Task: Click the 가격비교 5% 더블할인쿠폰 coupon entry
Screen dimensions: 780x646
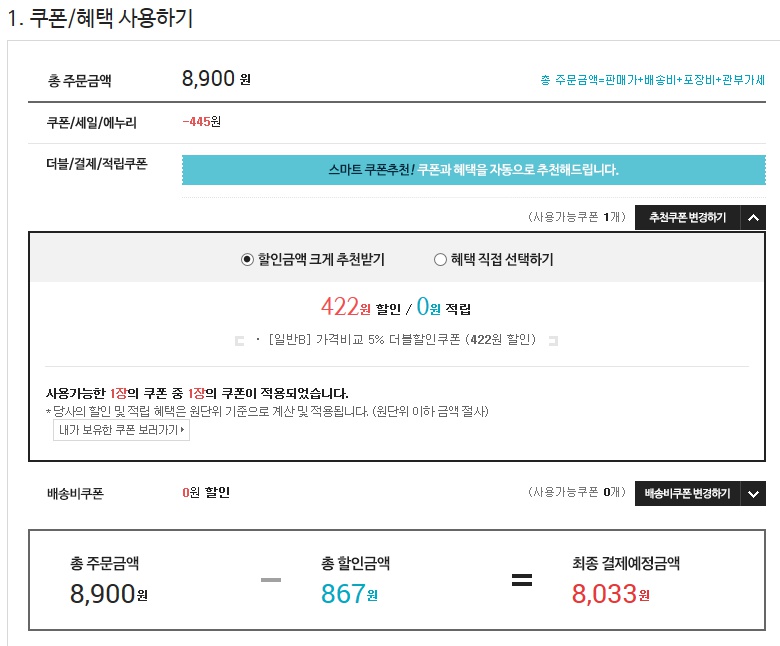Action: pyautogui.click(x=396, y=340)
